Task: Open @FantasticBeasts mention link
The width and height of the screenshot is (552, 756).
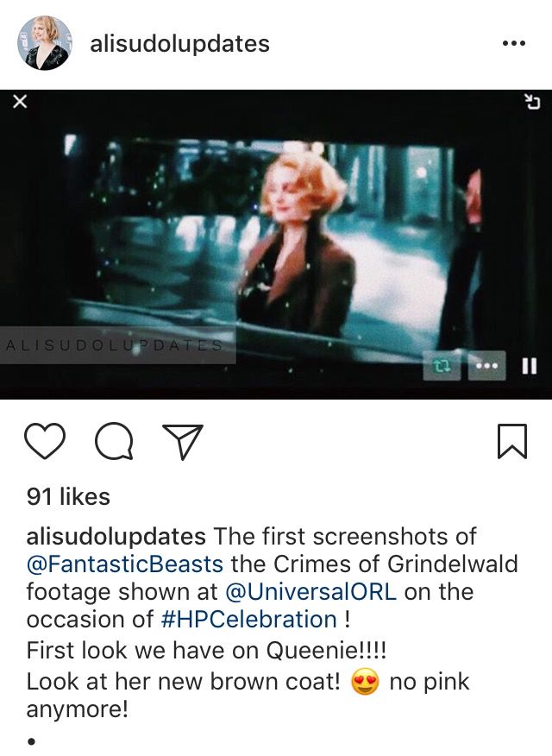Action: pyautogui.click(x=125, y=564)
